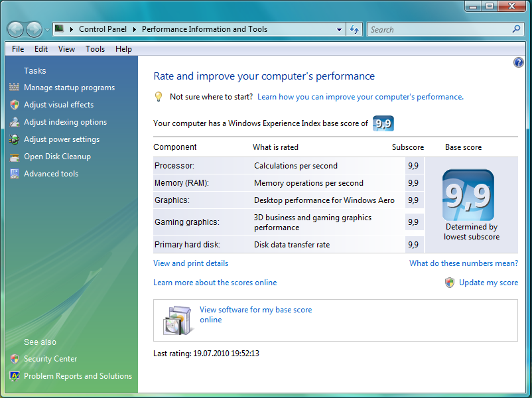
Task: Open the View menu
Action: tap(66, 49)
